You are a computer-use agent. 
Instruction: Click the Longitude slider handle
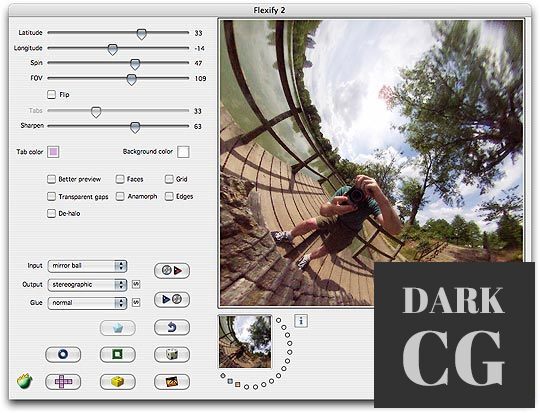[x=113, y=49]
